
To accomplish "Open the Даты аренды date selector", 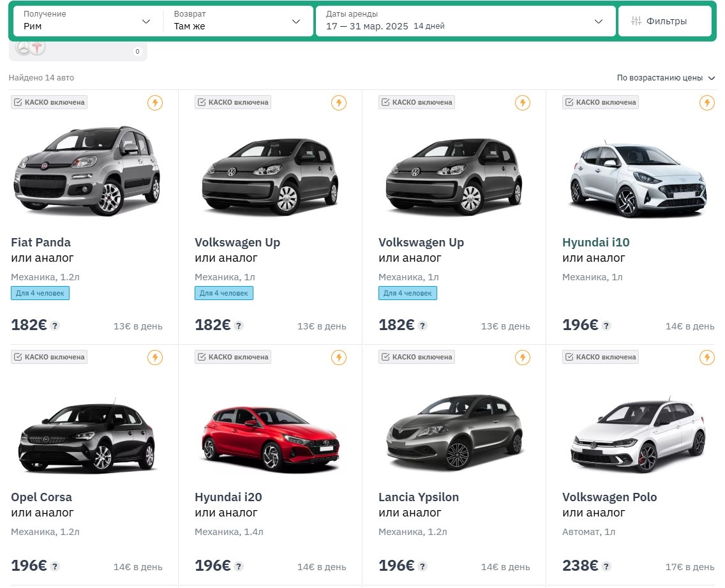I will click(x=465, y=21).
